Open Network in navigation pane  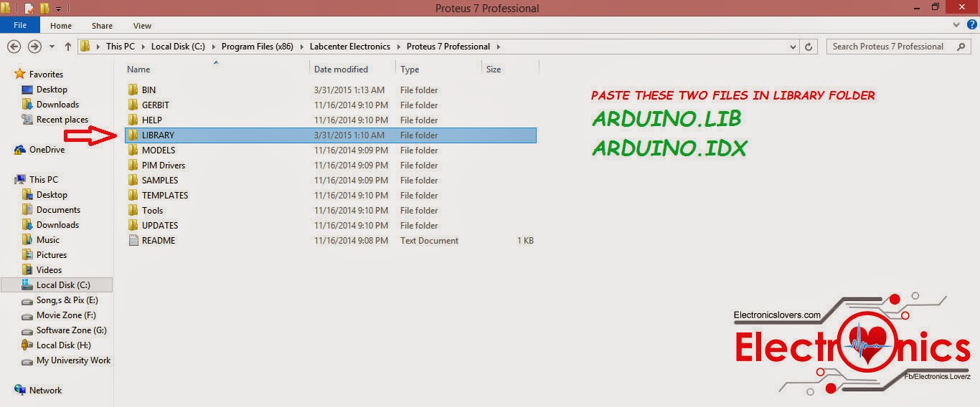pyautogui.click(x=45, y=391)
